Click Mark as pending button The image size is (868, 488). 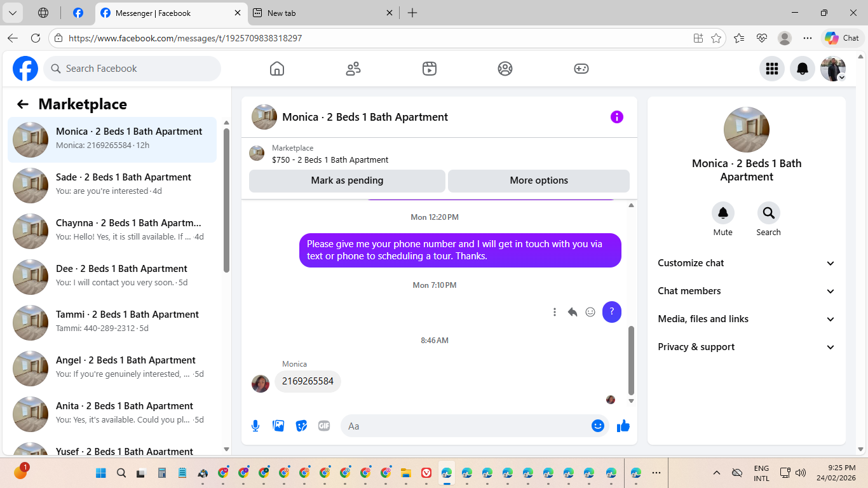[347, 180]
